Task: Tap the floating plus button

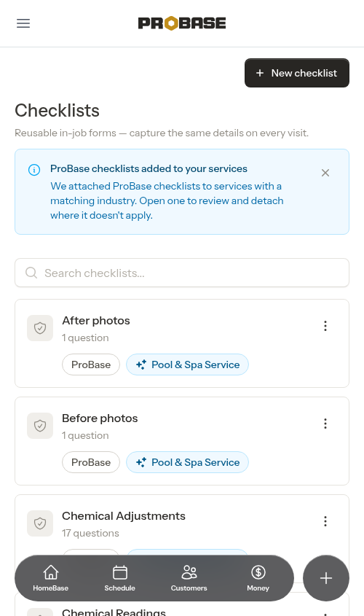Action: pyautogui.click(x=326, y=578)
